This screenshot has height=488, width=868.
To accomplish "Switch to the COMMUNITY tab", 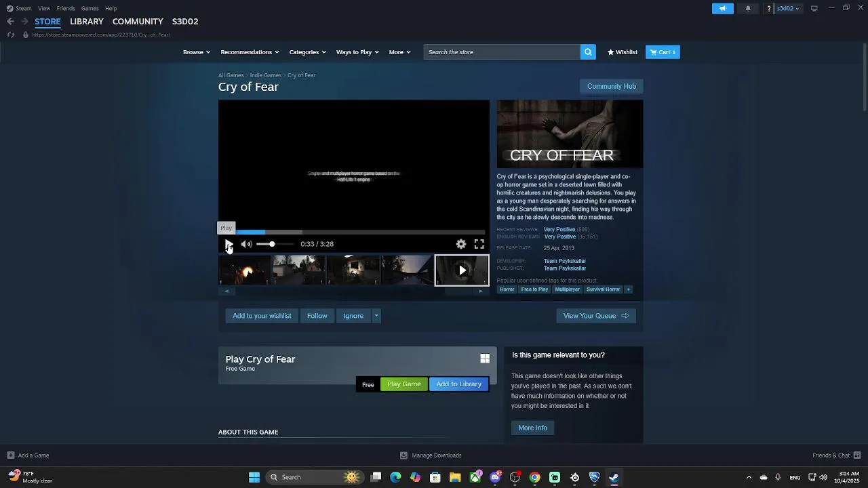I will click(138, 22).
